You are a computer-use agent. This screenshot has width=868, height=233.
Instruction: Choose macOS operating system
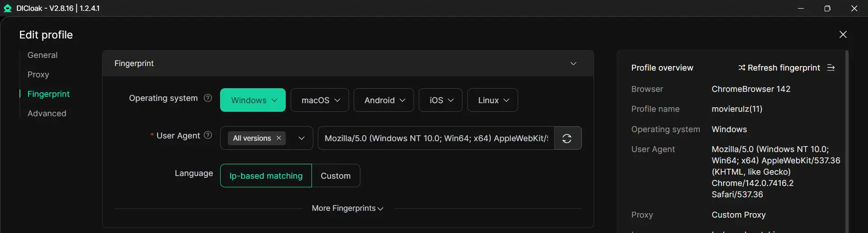click(320, 100)
